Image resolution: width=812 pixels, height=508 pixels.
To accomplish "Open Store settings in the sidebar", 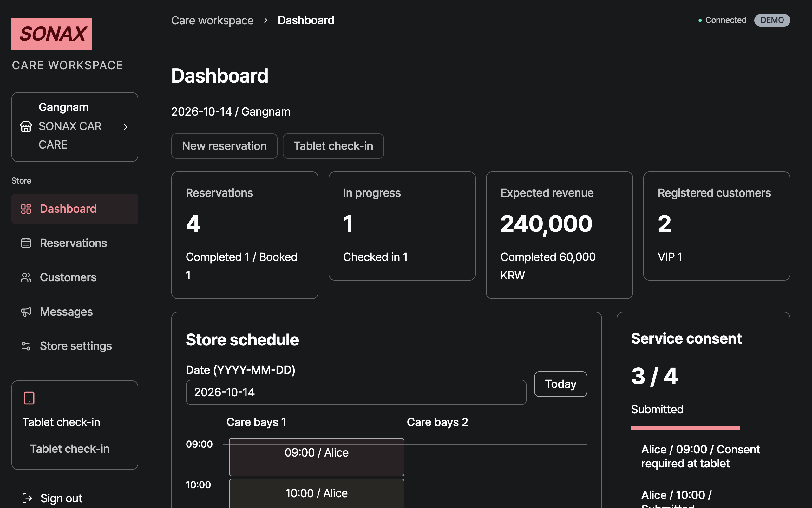I will pyautogui.click(x=75, y=346).
